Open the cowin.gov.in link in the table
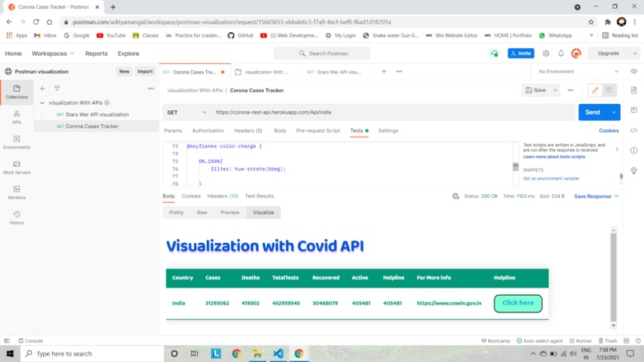Viewport: 644px width, 362px height. tap(449, 303)
